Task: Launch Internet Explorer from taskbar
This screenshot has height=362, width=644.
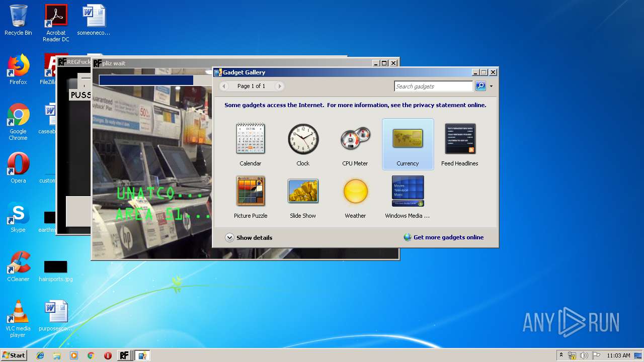Action: click(x=40, y=355)
